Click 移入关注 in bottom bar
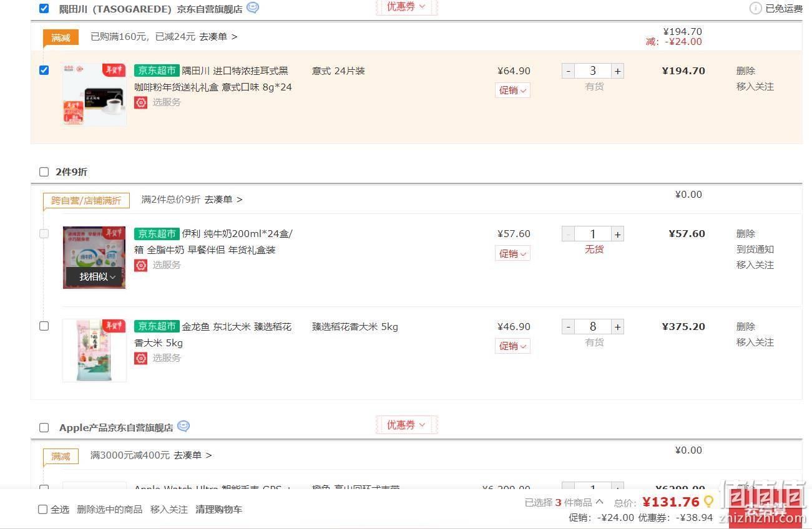This screenshot has width=812, height=529. (169, 510)
